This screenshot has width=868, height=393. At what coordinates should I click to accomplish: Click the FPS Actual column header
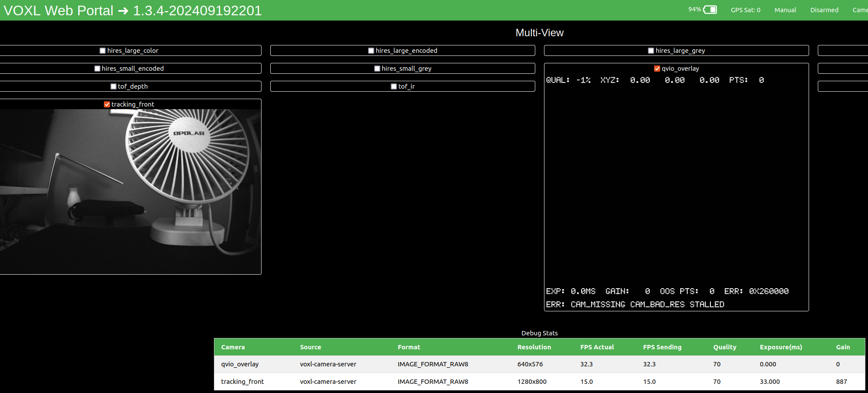coord(597,347)
